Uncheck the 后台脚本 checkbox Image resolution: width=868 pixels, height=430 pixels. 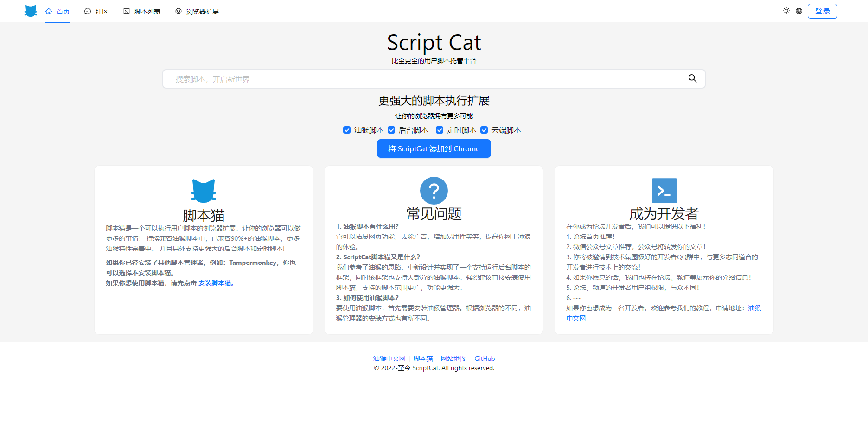(391, 130)
